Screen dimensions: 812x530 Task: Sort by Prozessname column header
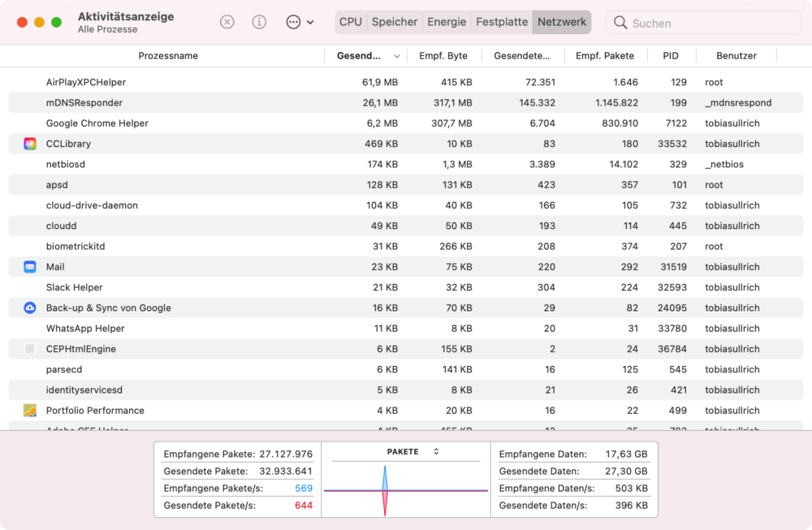pyautogui.click(x=168, y=56)
